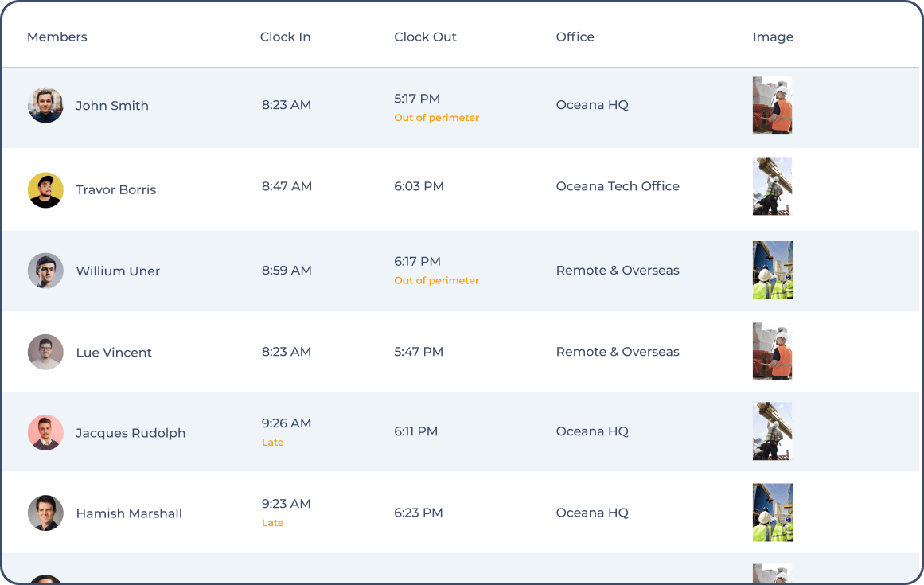Click John Smith's Out of perimeter label
Screen dimensions: 924x585
pyautogui.click(x=436, y=118)
